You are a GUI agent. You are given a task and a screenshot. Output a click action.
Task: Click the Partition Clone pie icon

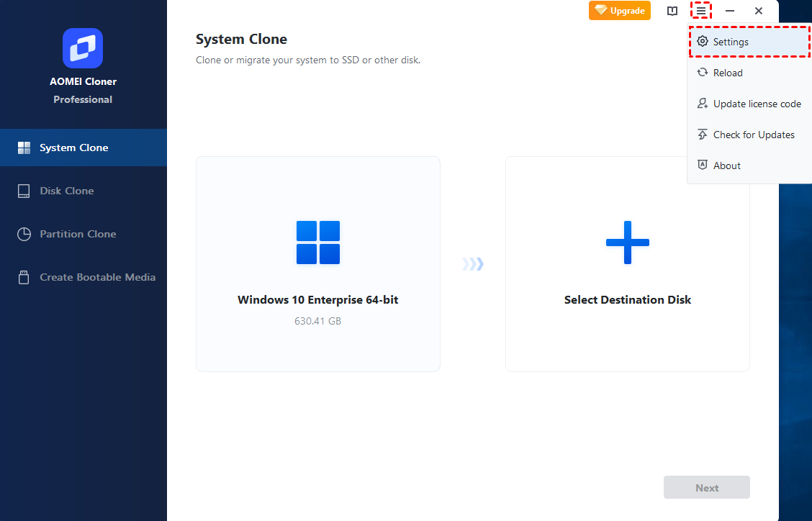24,234
